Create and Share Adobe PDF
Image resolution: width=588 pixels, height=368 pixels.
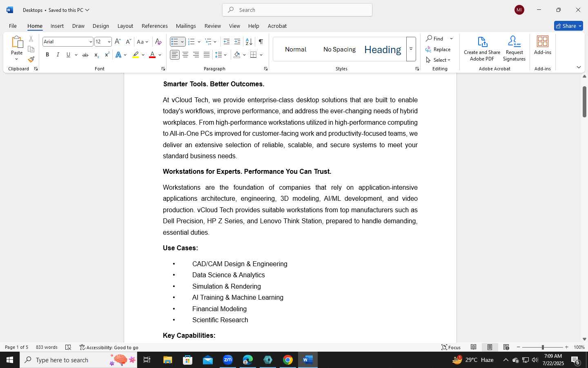coord(482,48)
